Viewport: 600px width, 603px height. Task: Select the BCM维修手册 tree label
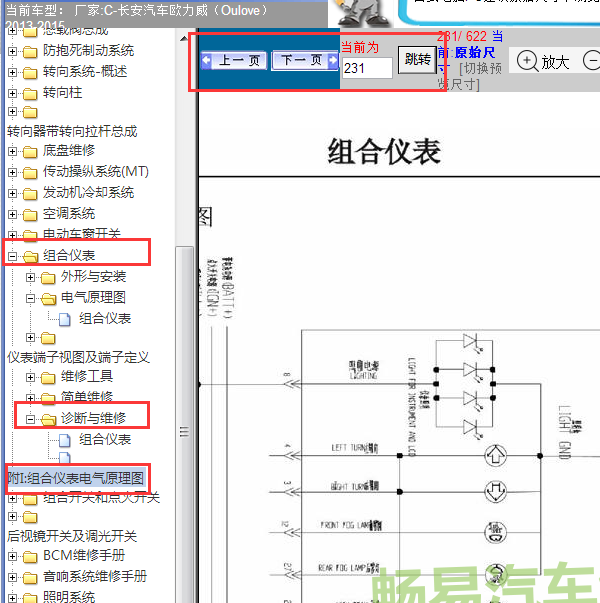pyautogui.click(x=84, y=555)
